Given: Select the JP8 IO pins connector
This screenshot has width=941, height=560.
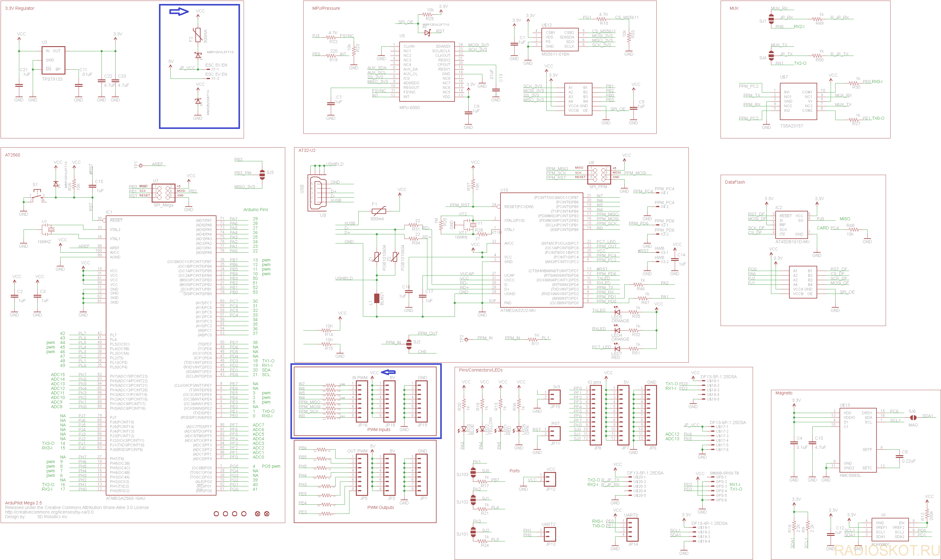Looking at the screenshot, I should [x=596, y=415].
